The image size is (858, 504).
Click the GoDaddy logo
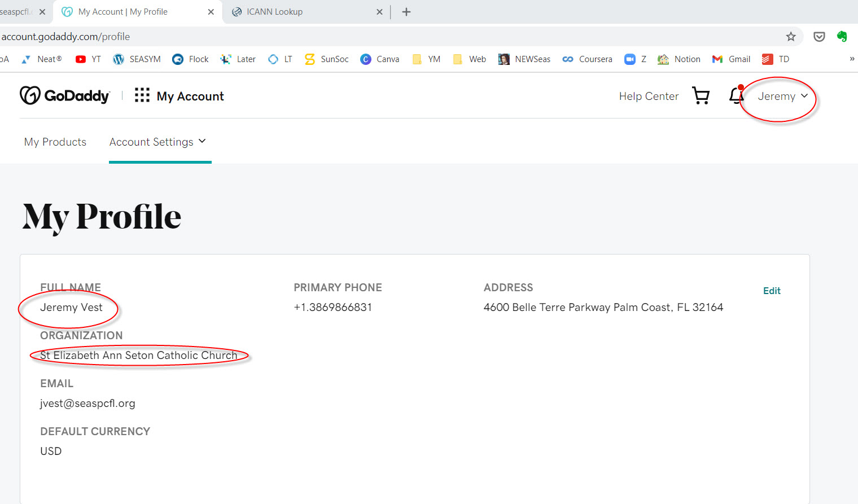point(64,96)
